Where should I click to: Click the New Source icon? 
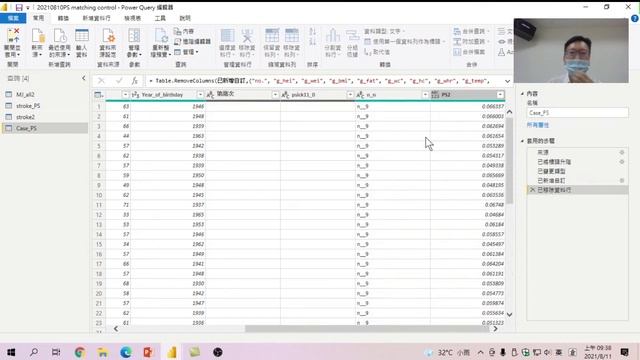pyautogui.click(x=37, y=42)
